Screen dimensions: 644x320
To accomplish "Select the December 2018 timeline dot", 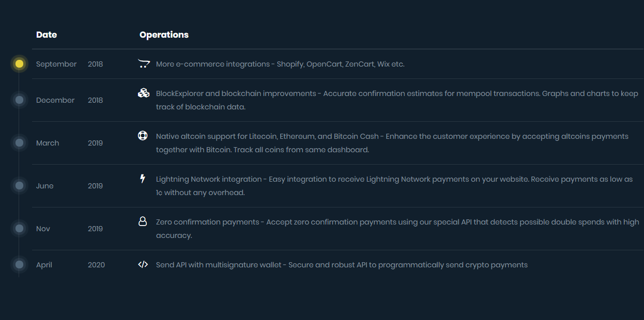I will click(19, 100).
